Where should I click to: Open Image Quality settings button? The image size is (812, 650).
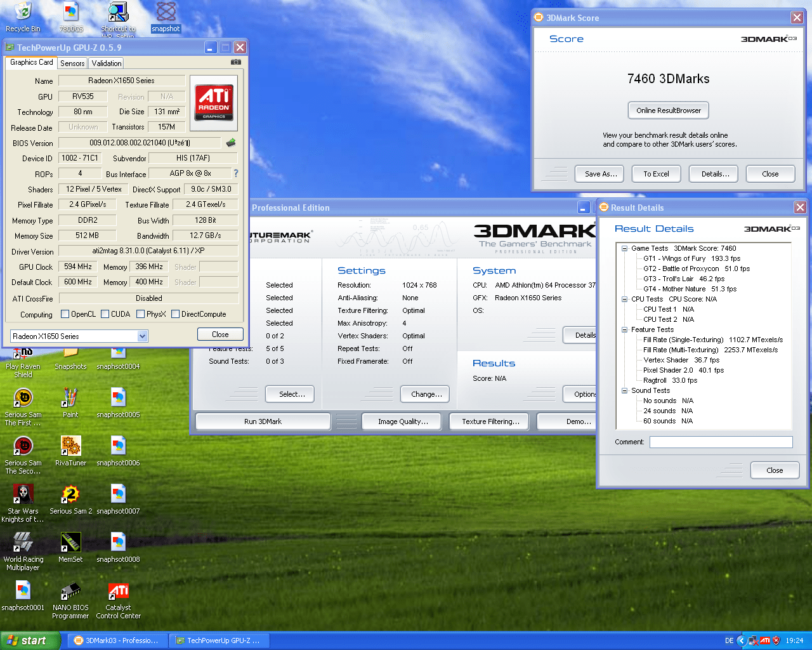(403, 421)
